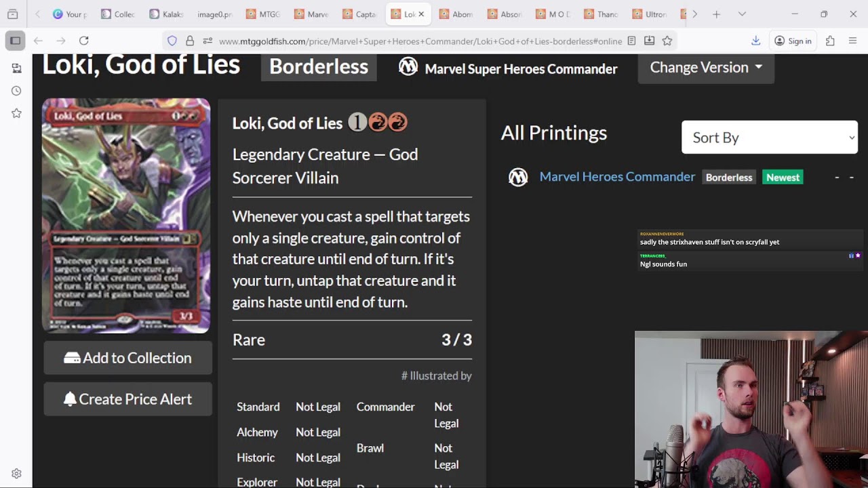Open the Firefox application menu
The height and width of the screenshot is (488, 868).
tap(852, 41)
